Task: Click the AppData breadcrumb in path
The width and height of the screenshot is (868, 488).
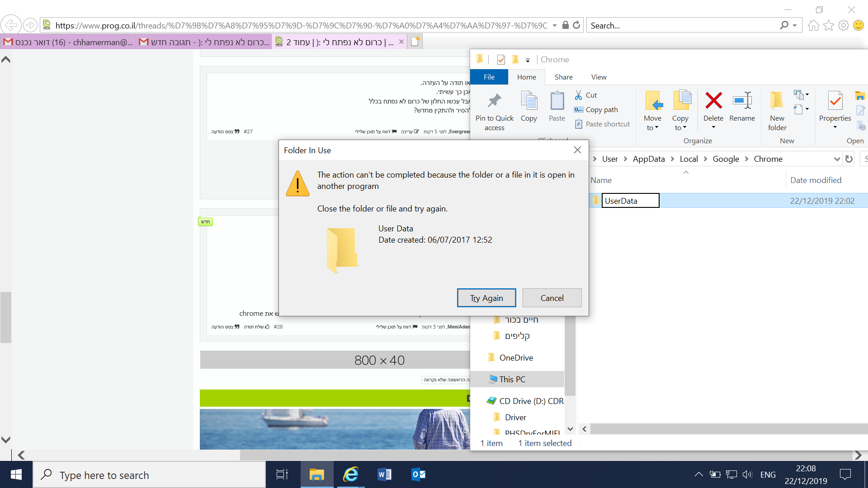Action: pos(648,159)
